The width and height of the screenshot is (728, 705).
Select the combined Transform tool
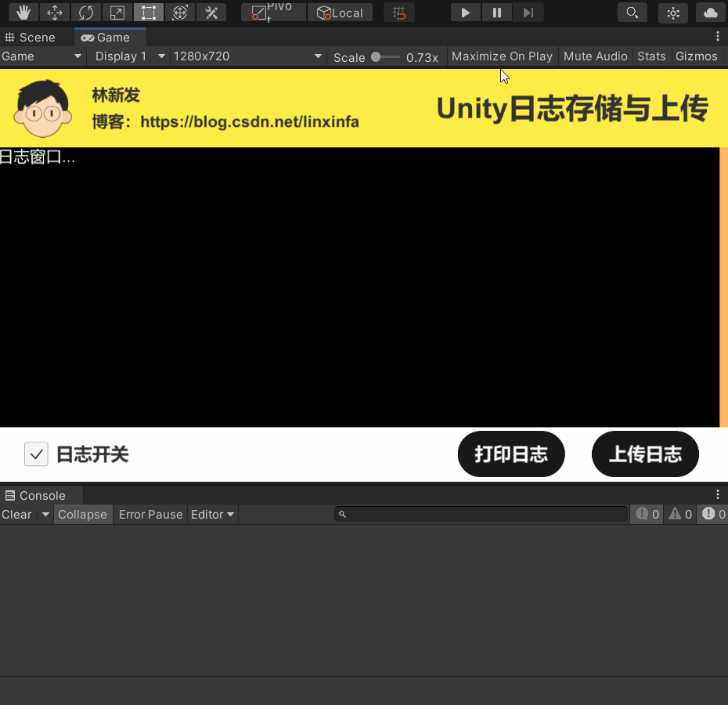(x=180, y=13)
